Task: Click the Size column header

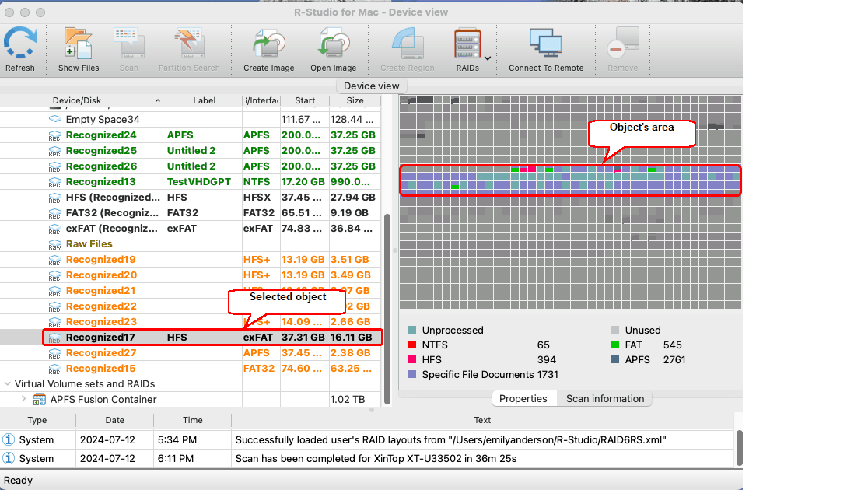Action: [355, 100]
